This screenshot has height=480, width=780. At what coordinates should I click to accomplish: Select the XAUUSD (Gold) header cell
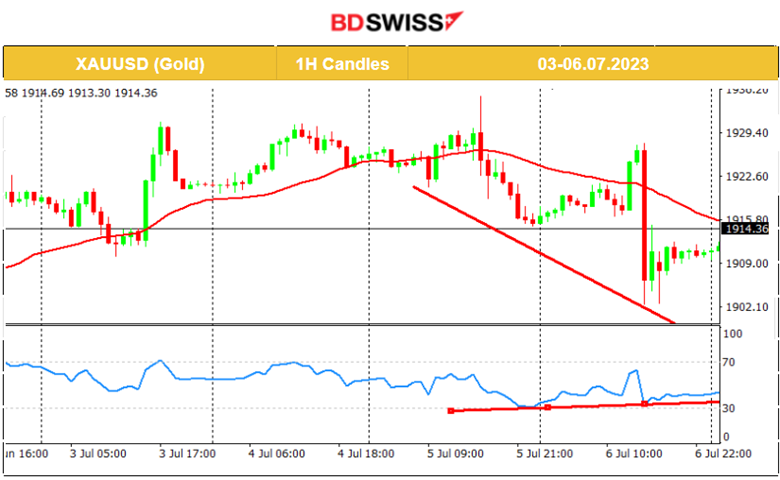point(140,64)
